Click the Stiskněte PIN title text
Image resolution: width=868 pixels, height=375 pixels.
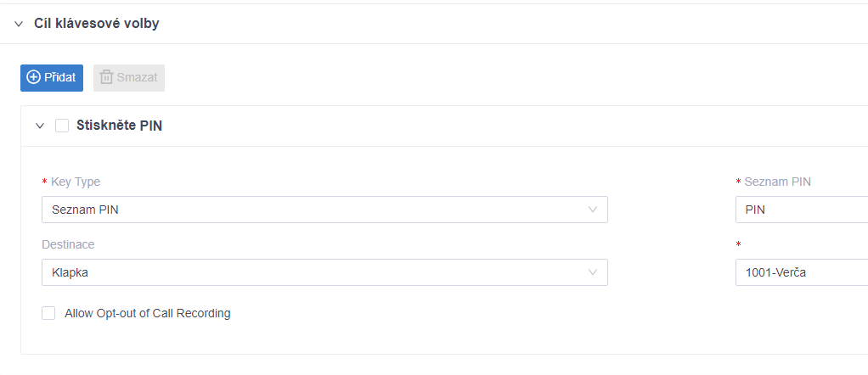tap(120, 126)
